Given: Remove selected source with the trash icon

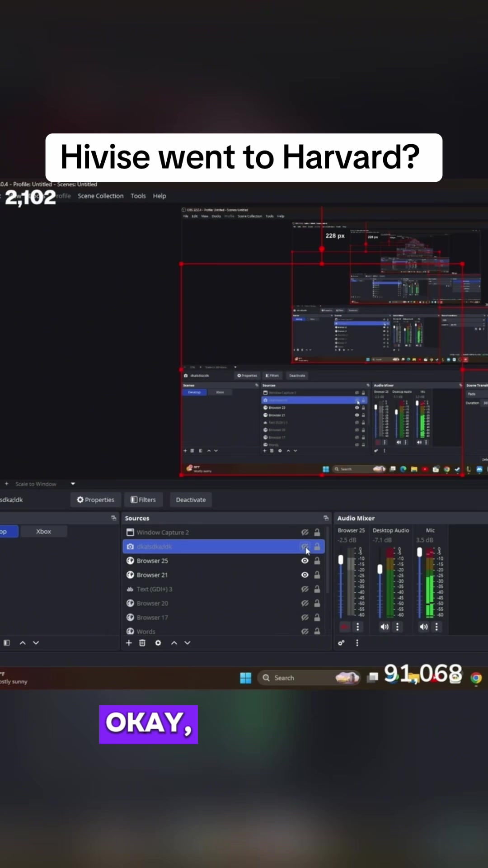Looking at the screenshot, I should 142,643.
